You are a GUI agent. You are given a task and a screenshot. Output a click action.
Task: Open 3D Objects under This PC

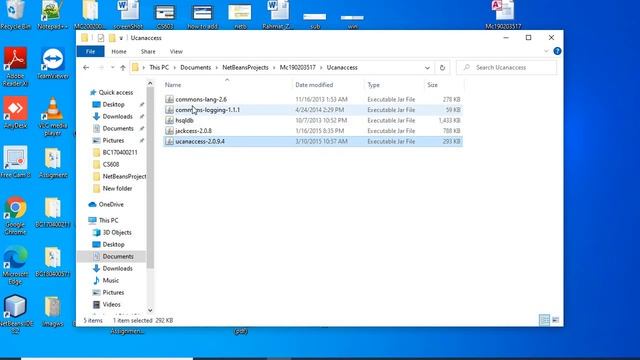click(117, 232)
